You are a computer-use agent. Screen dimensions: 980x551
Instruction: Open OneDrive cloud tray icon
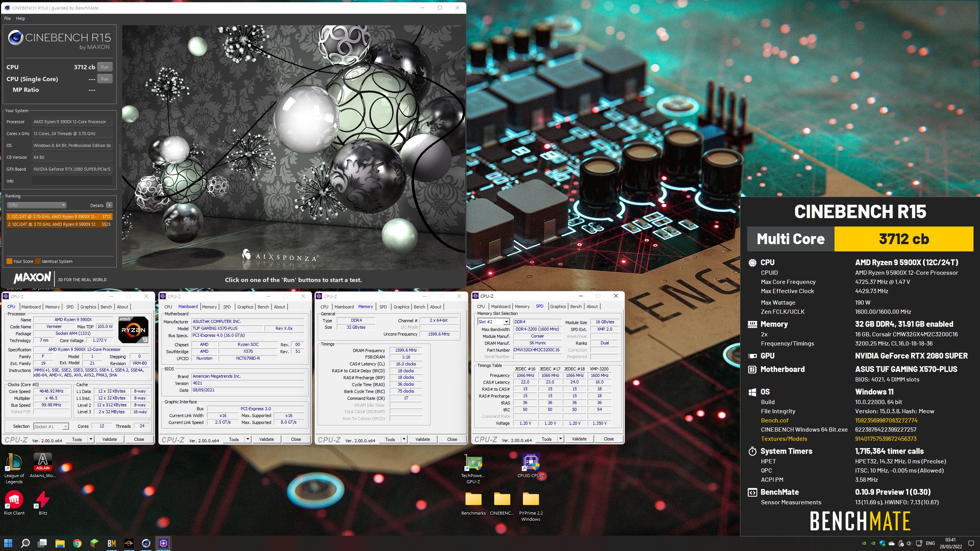pyautogui.click(x=892, y=543)
